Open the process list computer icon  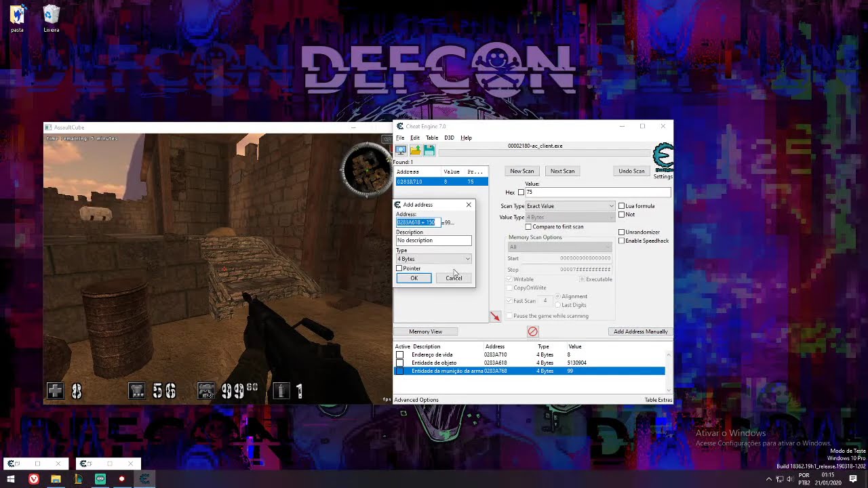coord(401,150)
